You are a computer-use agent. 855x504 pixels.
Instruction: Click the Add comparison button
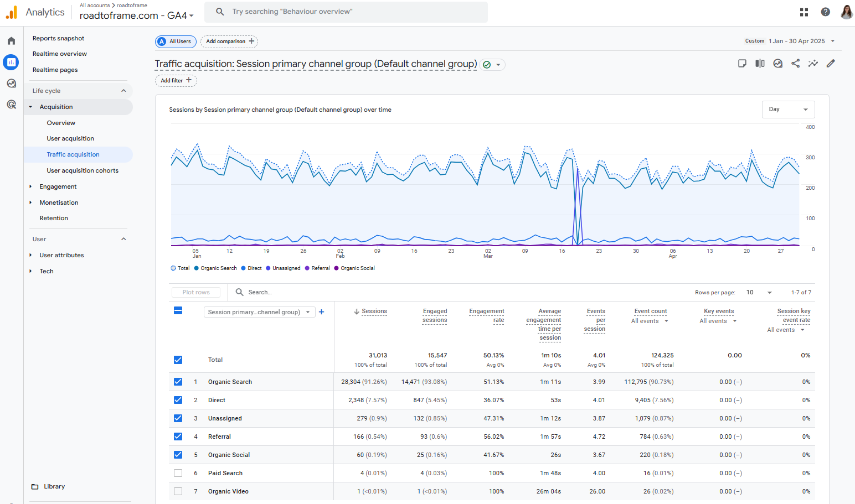coord(229,41)
